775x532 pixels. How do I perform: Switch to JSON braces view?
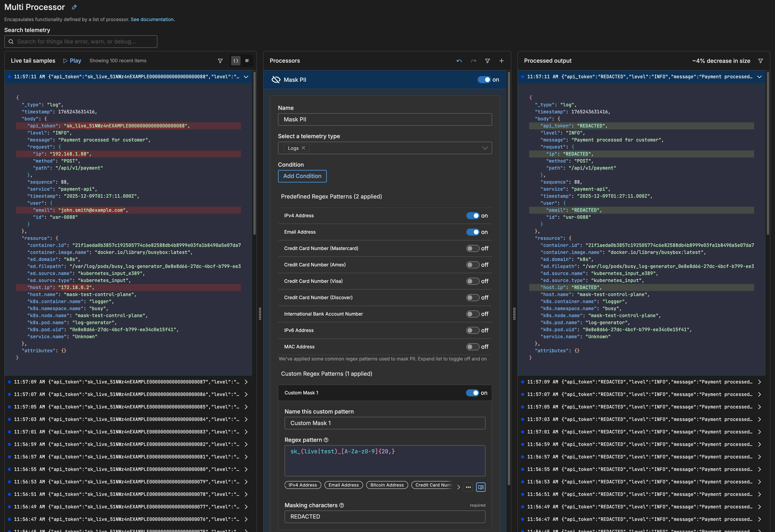coord(236,61)
